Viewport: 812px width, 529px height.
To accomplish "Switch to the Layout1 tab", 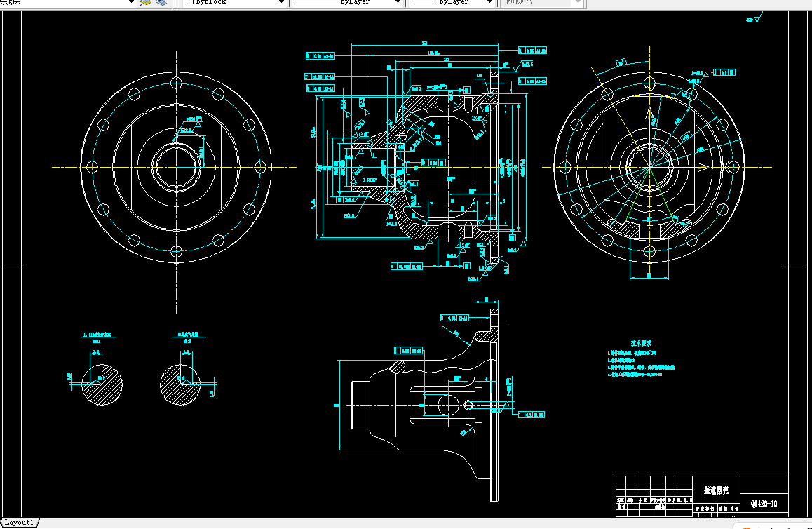I will pos(19,522).
